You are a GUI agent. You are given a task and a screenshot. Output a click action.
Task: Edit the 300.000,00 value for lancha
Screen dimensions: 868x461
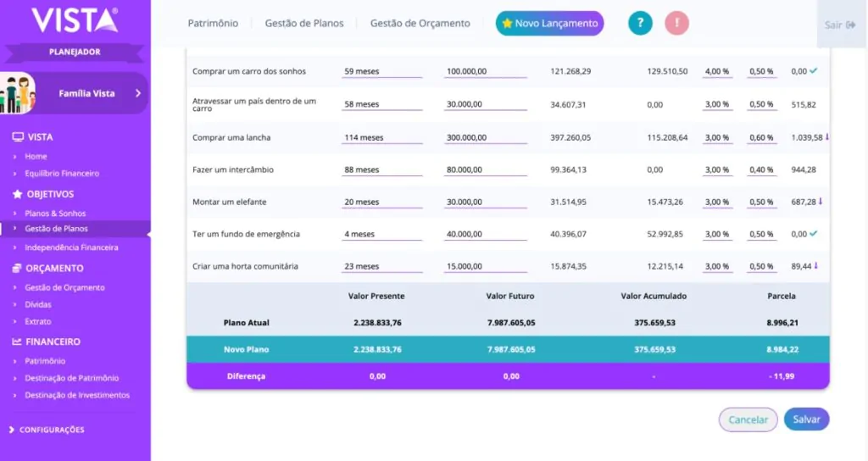(485, 137)
